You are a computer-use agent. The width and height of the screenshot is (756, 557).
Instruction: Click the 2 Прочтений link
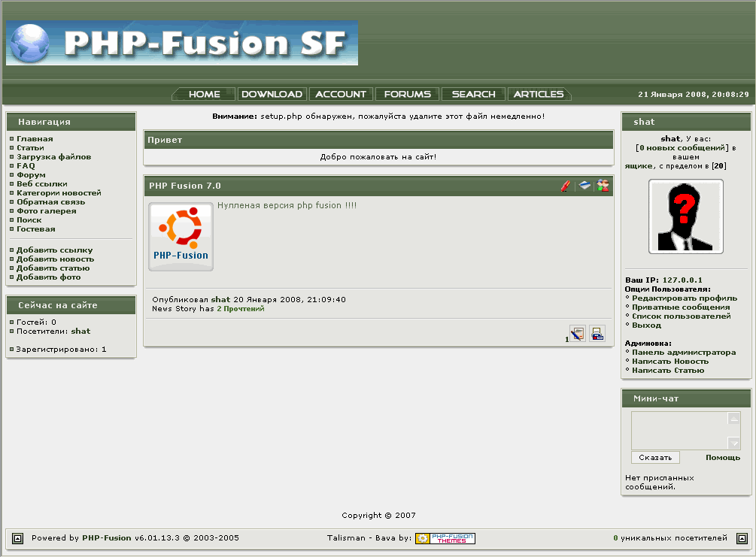[x=241, y=309]
